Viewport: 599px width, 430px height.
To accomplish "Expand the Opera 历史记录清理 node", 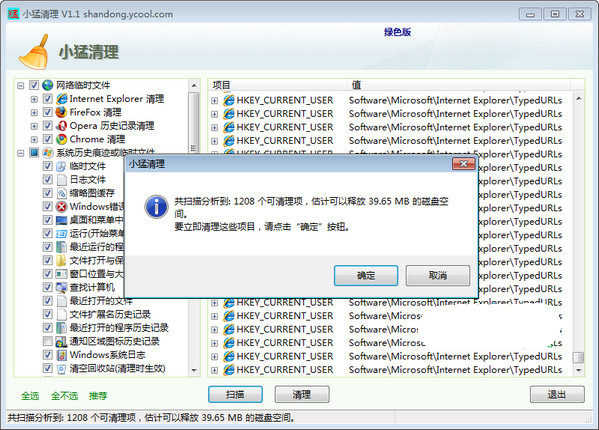I will 34,126.
